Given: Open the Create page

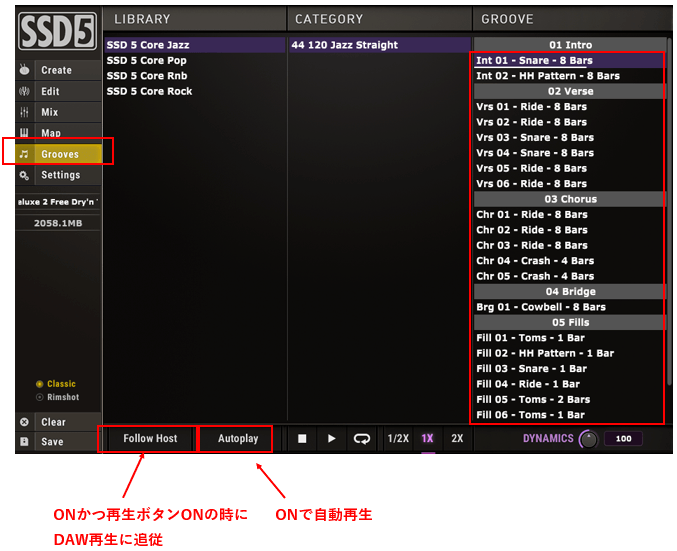Looking at the screenshot, I should coord(68,70).
